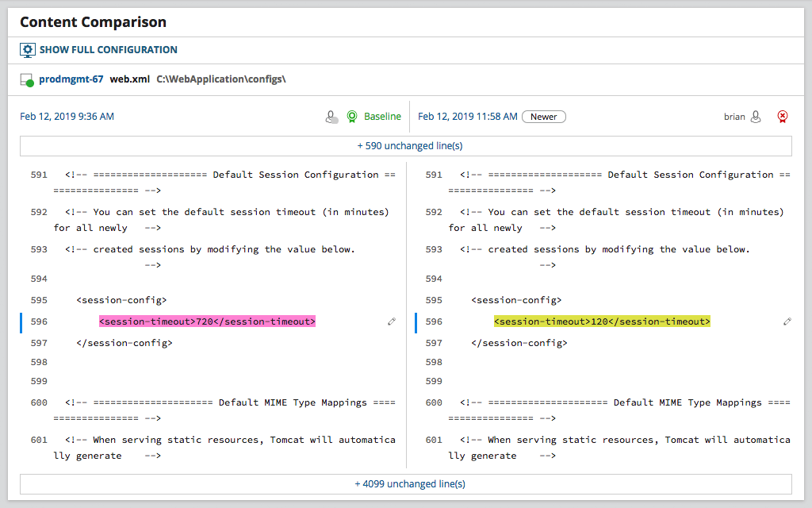Image resolution: width=812 pixels, height=508 pixels.
Task: Open the Show Full Configuration gear icon
Action: [28, 49]
